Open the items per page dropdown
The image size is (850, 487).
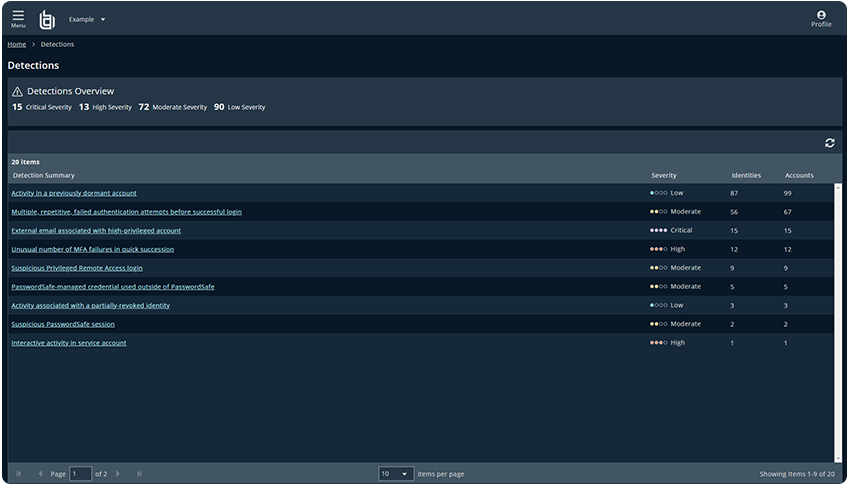396,473
